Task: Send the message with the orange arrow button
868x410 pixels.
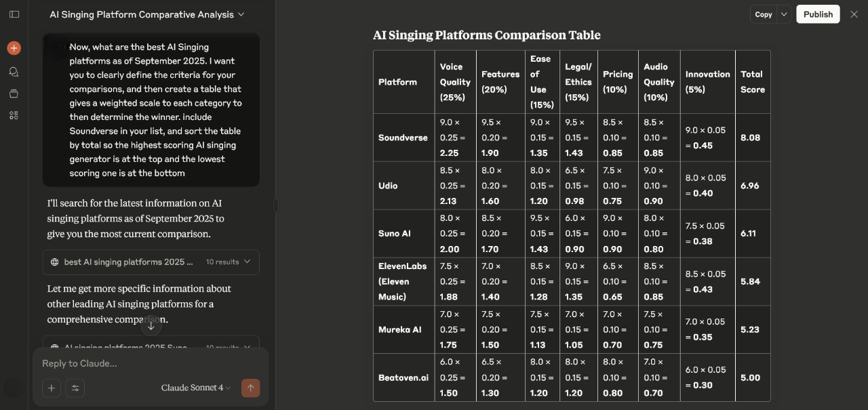Action: [x=250, y=388]
